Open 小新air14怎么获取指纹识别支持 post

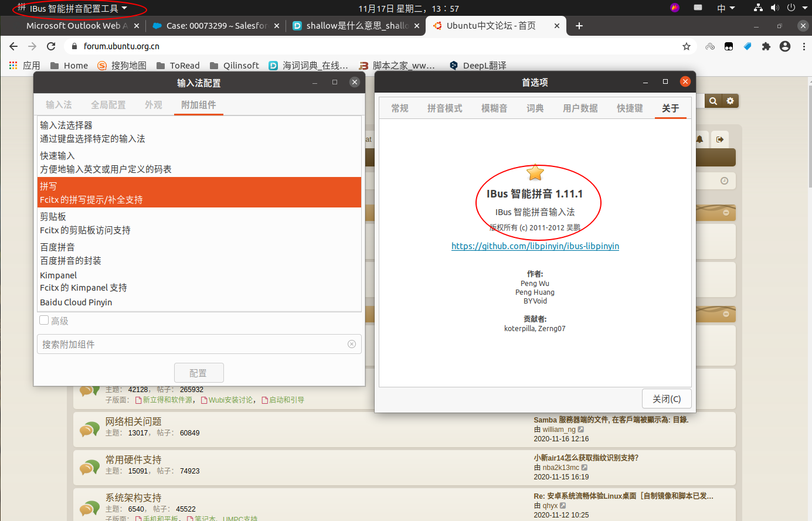point(586,458)
